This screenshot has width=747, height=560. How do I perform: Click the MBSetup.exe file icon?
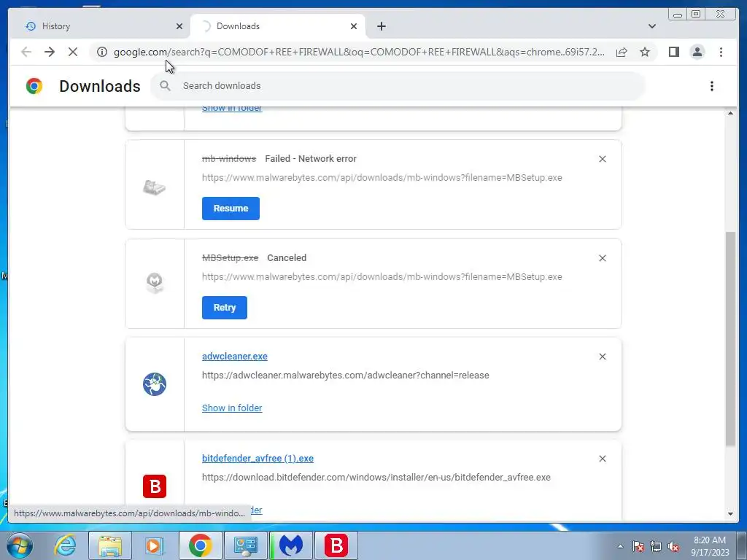click(x=155, y=283)
